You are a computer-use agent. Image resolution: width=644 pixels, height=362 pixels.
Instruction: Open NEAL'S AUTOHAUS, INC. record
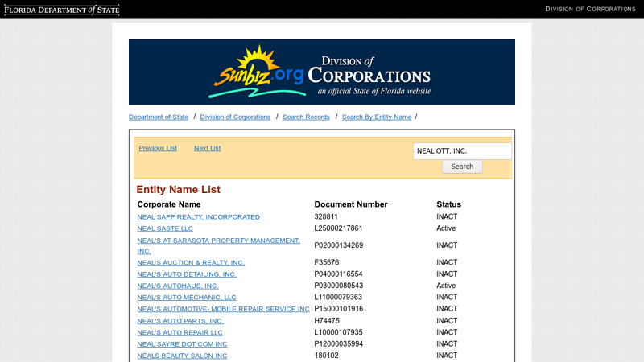(178, 286)
